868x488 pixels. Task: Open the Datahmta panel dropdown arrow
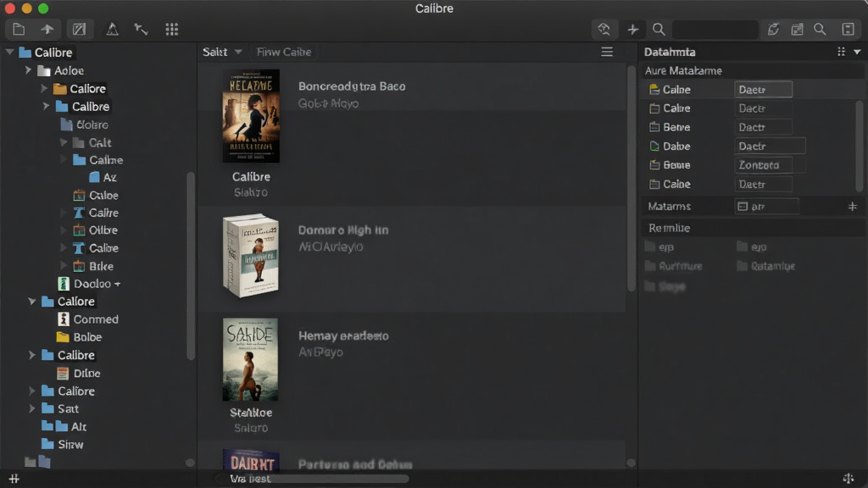(858, 52)
